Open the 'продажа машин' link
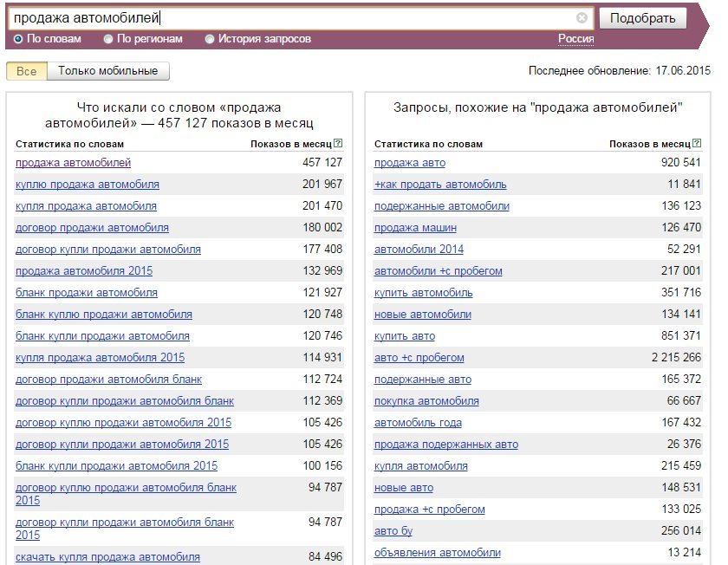This screenshot has height=565, width=728. (x=415, y=228)
